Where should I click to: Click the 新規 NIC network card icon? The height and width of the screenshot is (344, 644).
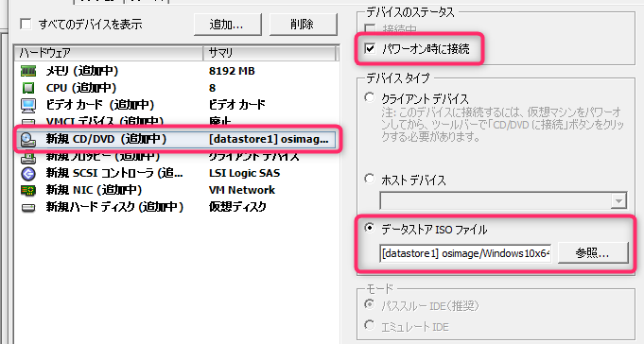click(x=28, y=191)
